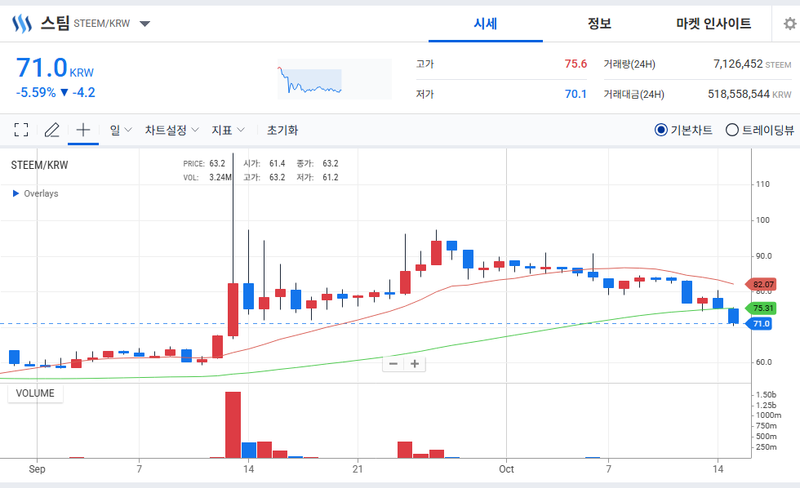Open the 차트설정 dropdown
This screenshot has width=800, height=488.
click(x=171, y=130)
